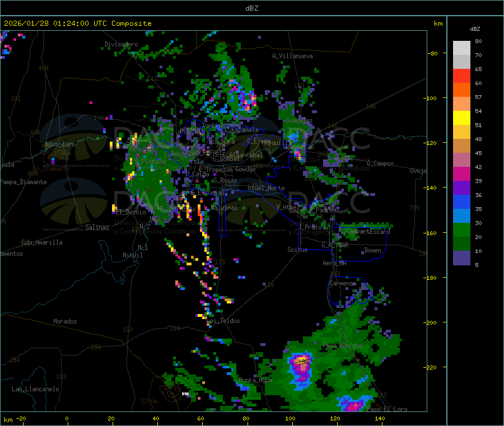Click the Paso_El_Loro map label

click(x=387, y=409)
